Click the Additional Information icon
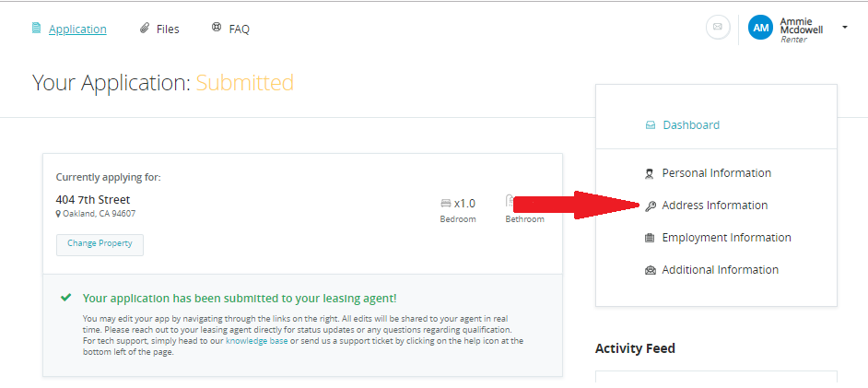 click(x=650, y=270)
